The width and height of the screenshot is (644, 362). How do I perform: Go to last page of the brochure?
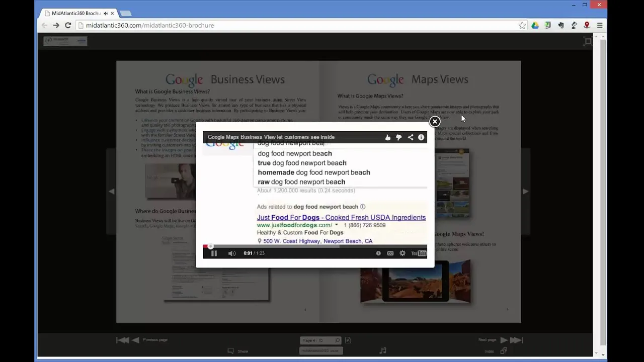click(x=517, y=340)
